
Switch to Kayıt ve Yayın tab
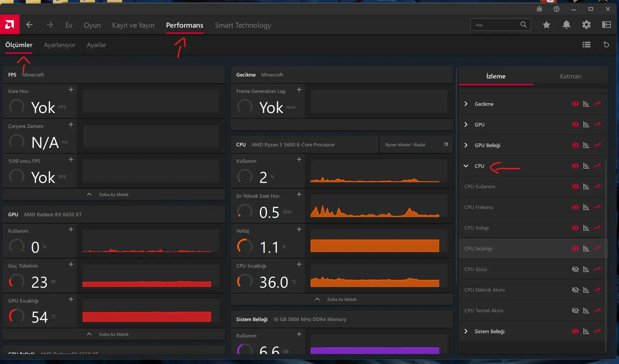133,25
